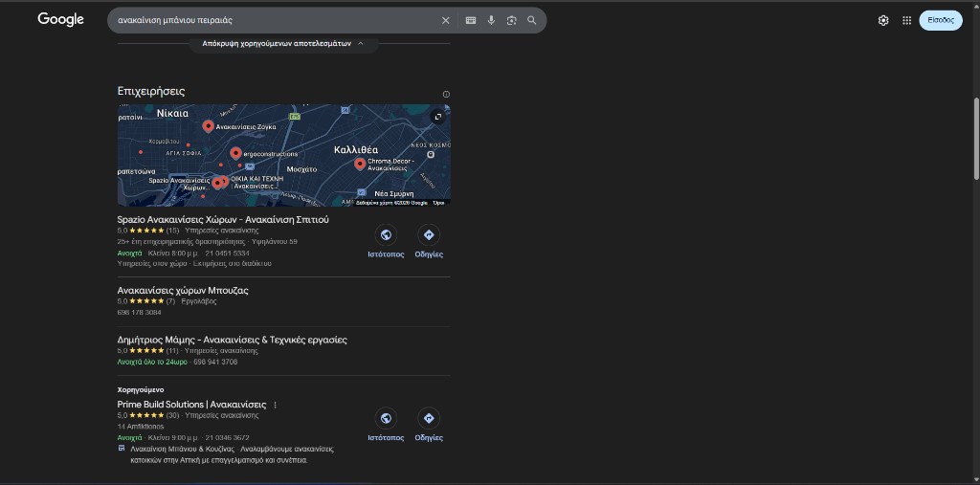Expand the map to full view
The height and width of the screenshot is (485, 980).
point(438,117)
